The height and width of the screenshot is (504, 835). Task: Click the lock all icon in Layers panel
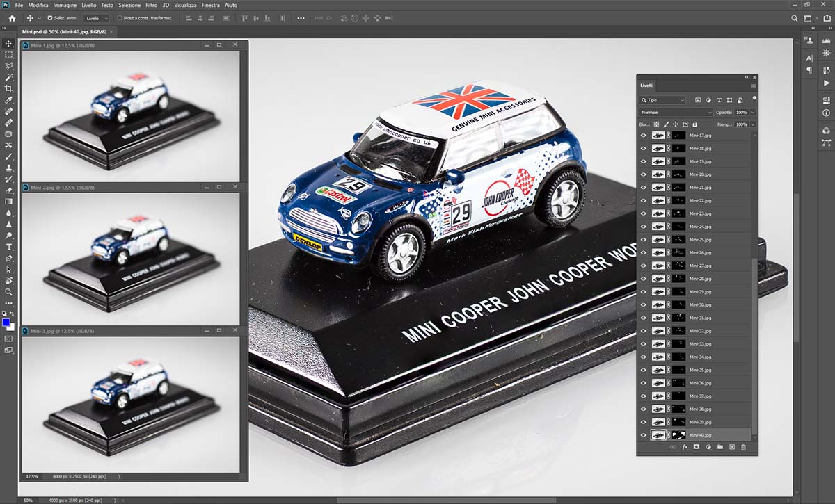[x=694, y=124]
